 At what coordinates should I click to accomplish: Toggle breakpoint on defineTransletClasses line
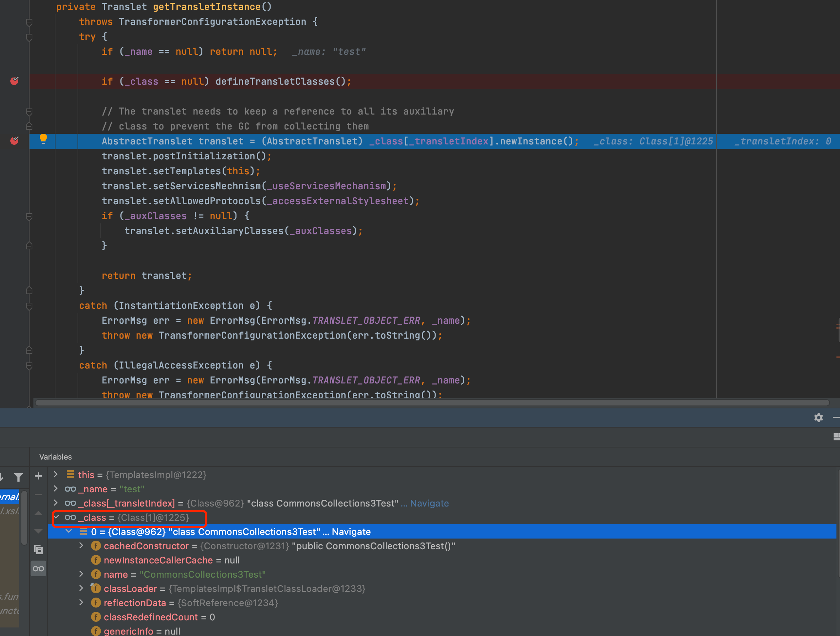click(x=15, y=81)
